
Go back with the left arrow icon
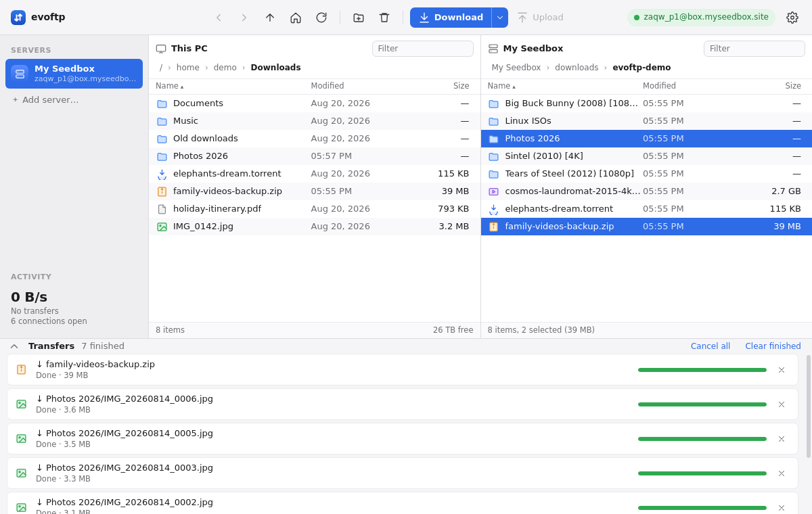coord(219,18)
